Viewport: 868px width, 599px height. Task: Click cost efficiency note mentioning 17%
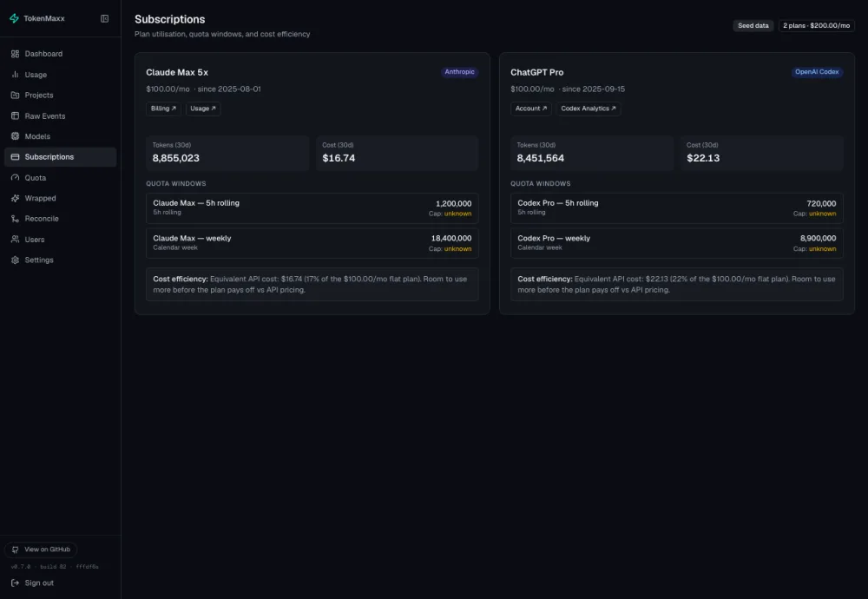312,285
